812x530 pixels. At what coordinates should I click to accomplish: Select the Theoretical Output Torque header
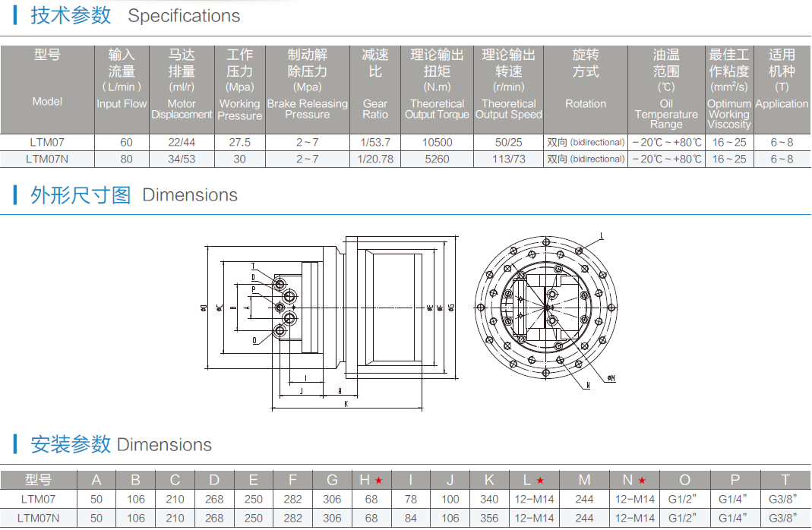tap(437, 90)
